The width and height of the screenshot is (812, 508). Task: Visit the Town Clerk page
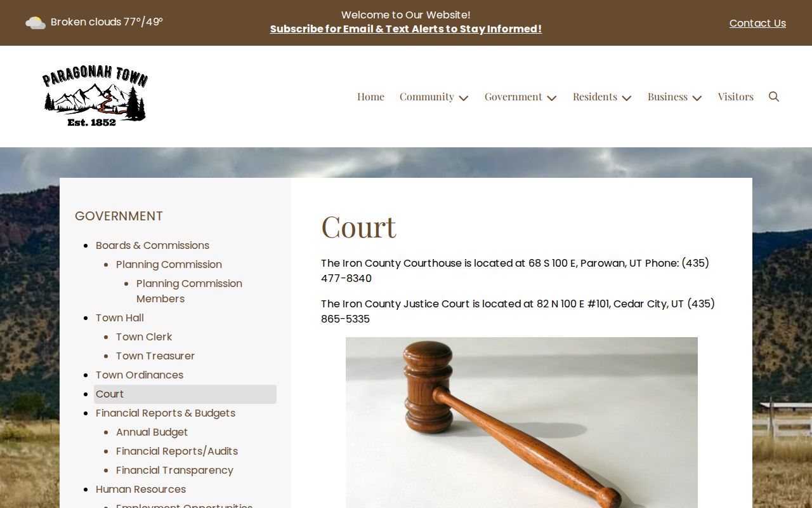pos(144,337)
